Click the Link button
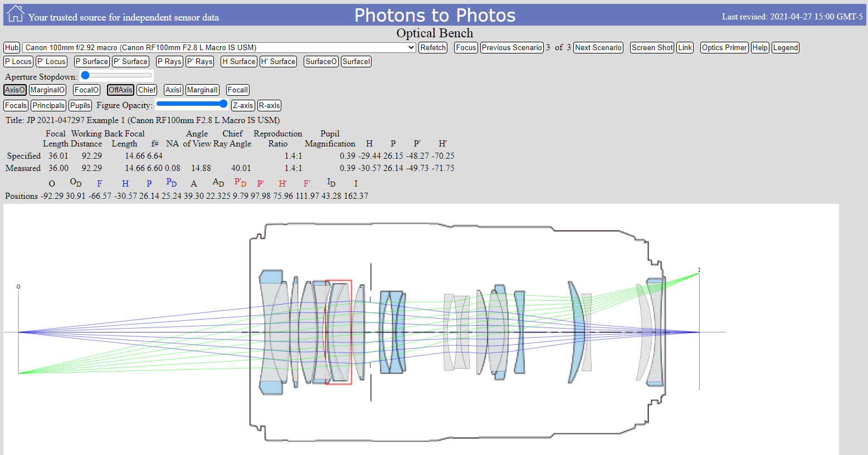Image resolution: width=868 pixels, height=455 pixels. point(685,48)
